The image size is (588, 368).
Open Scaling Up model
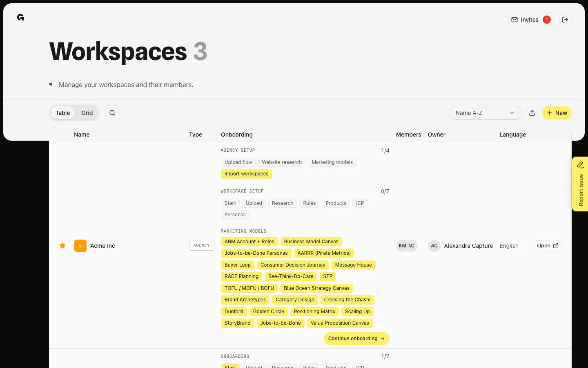pos(357,312)
